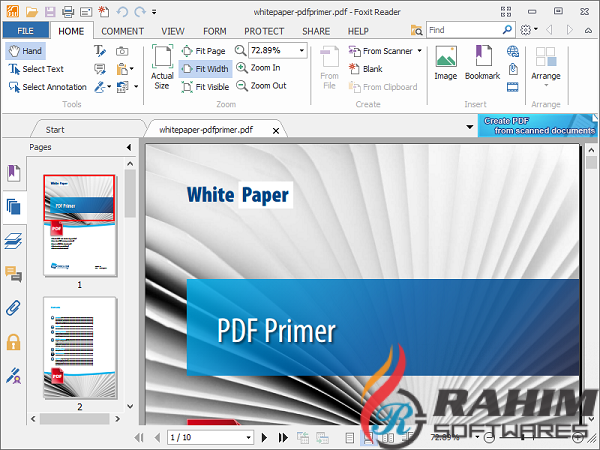Screen dimensions: 600x450
Task: Switch to the COMMENT ribbon tab
Action: 122,31
